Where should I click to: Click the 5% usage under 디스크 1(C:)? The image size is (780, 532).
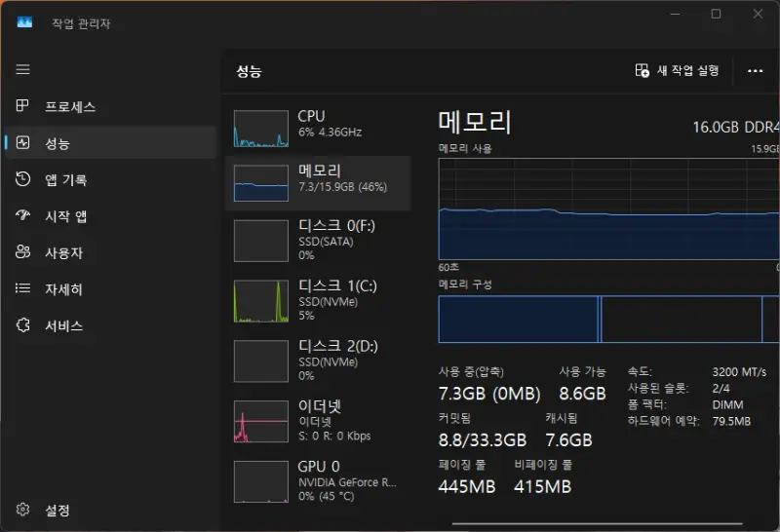coord(306,316)
